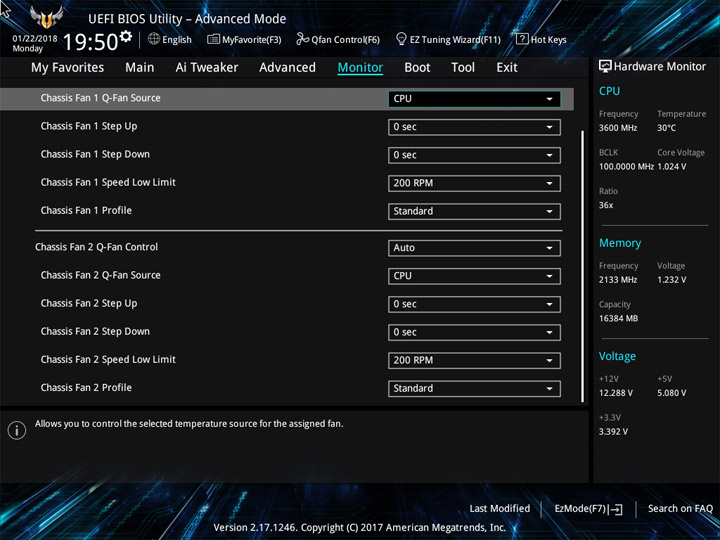Click the 5.080 V reading
The height and width of the screenshot is (540, 720).
[x=672, y=393]
